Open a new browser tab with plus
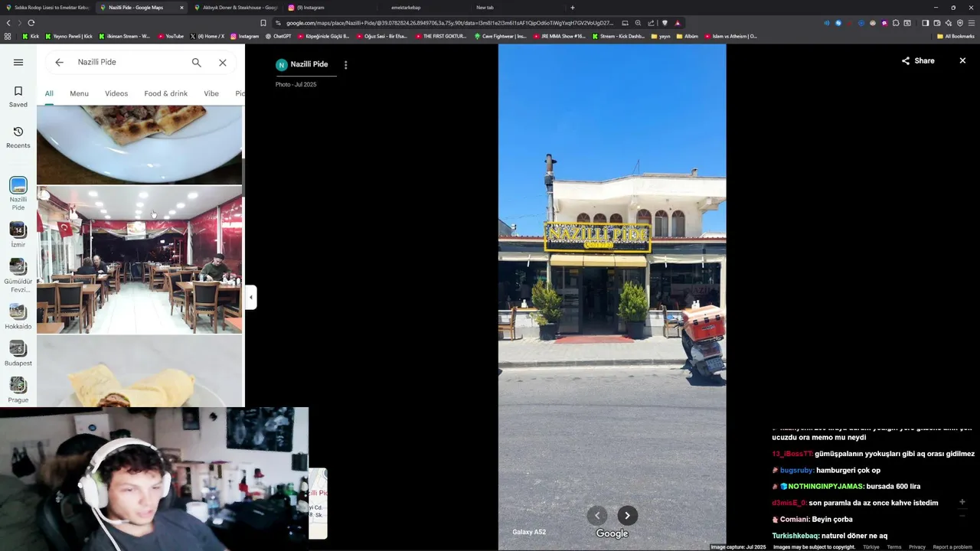Screen dimensions: 980x551 point(572,8)
